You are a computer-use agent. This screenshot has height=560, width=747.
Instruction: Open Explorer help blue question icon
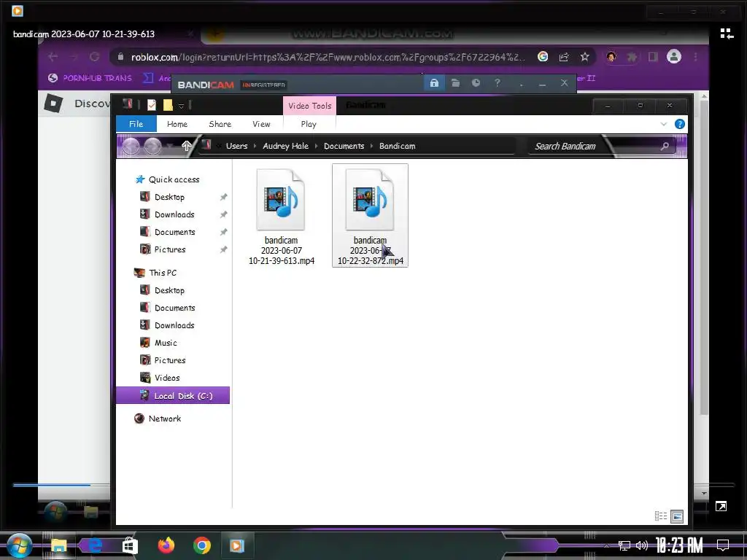(680, 124)
